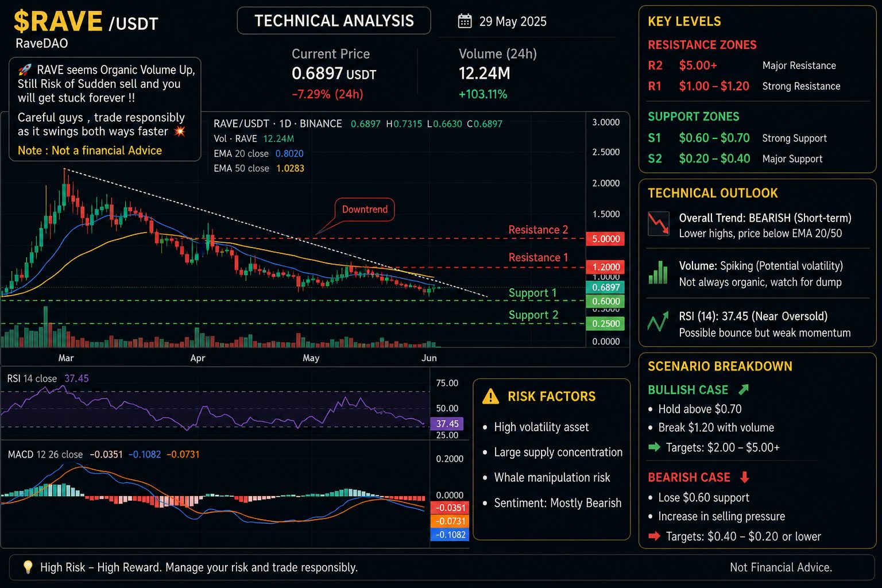The image size is (882, 588).
Task: Click 'Lose $0.60 support' bearish bullet
Action: pyautogui.click(x=703, y=498)
